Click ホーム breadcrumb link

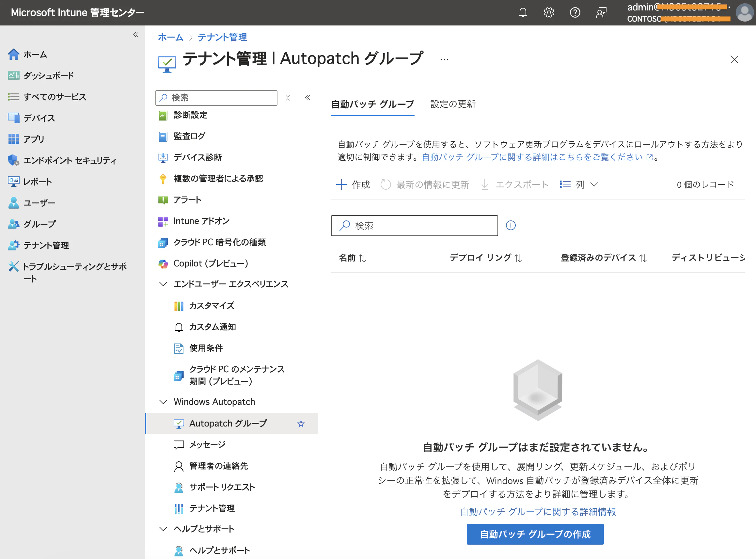coord(170,37)
